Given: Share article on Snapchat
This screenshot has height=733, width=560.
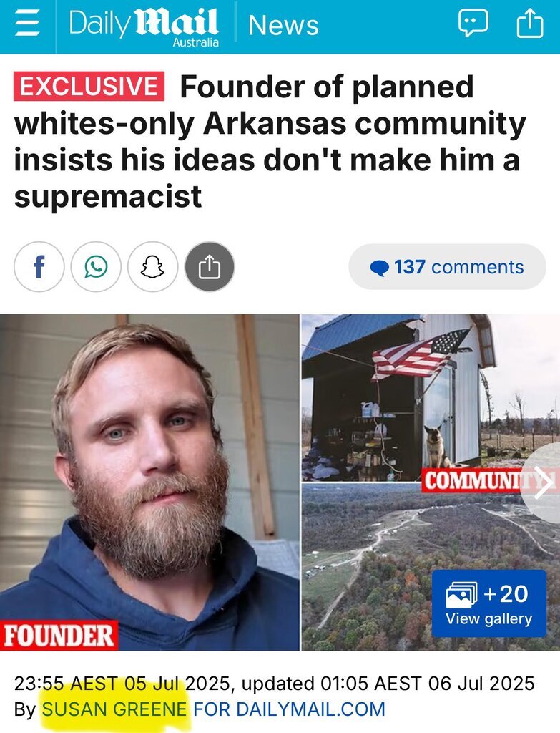Looking at the screenshot, I should tap(153, 267).
